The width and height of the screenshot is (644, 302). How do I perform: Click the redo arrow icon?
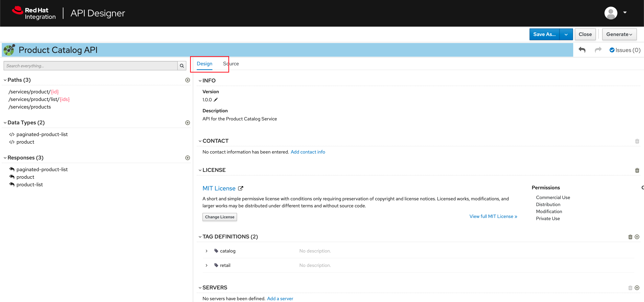(598, 50)
